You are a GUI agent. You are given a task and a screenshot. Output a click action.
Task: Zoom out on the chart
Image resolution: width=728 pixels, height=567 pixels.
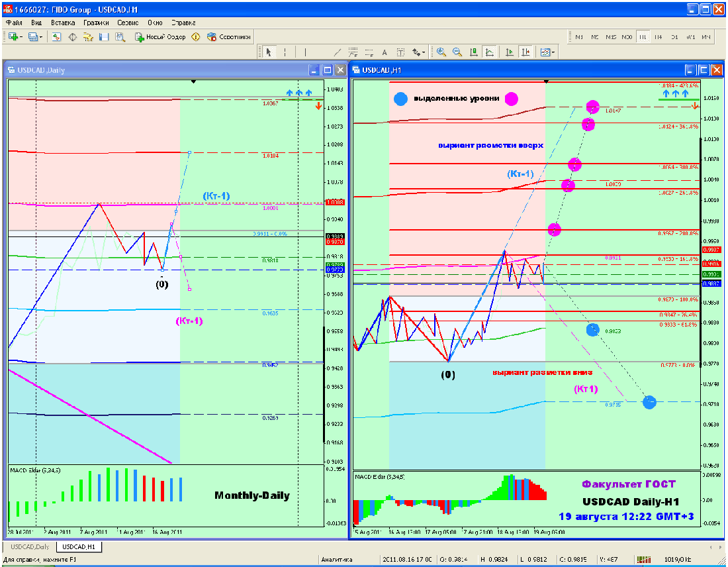pos(457,52)
